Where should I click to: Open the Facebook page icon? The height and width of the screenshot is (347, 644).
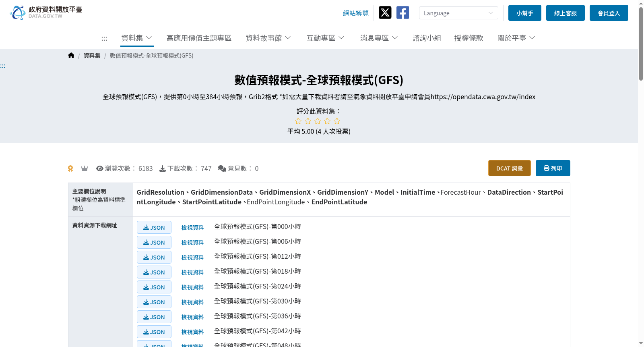pyautogui.click(x=402, y=12)
